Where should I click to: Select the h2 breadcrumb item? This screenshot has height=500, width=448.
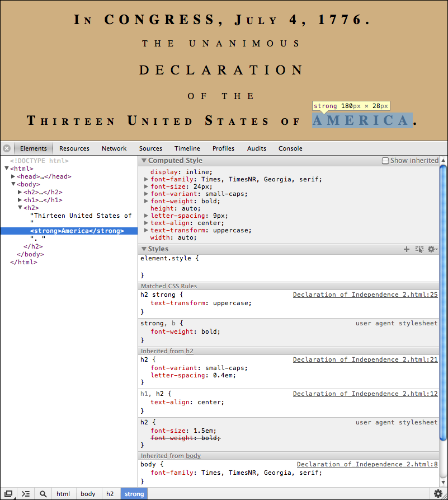(x=110, y=493)
